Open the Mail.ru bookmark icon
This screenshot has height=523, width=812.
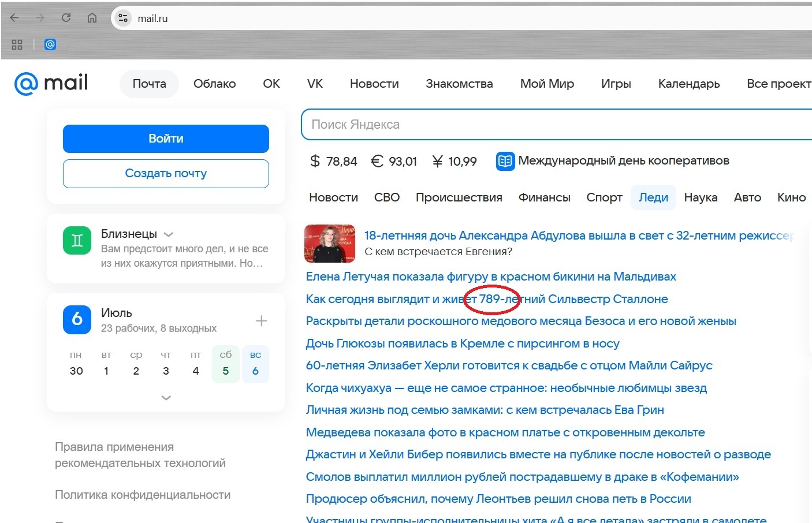50,44
